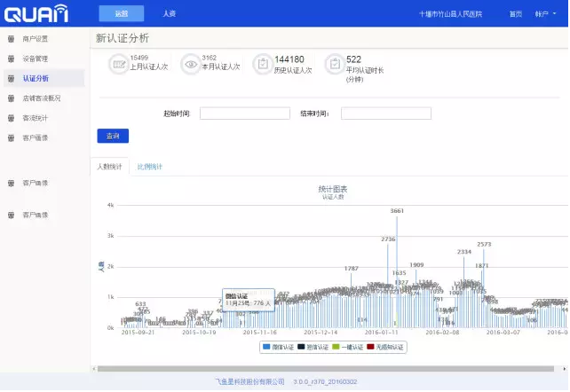Click the 商户设置 sidebar icon
This screenshot has height=392, width=570.
12,39
